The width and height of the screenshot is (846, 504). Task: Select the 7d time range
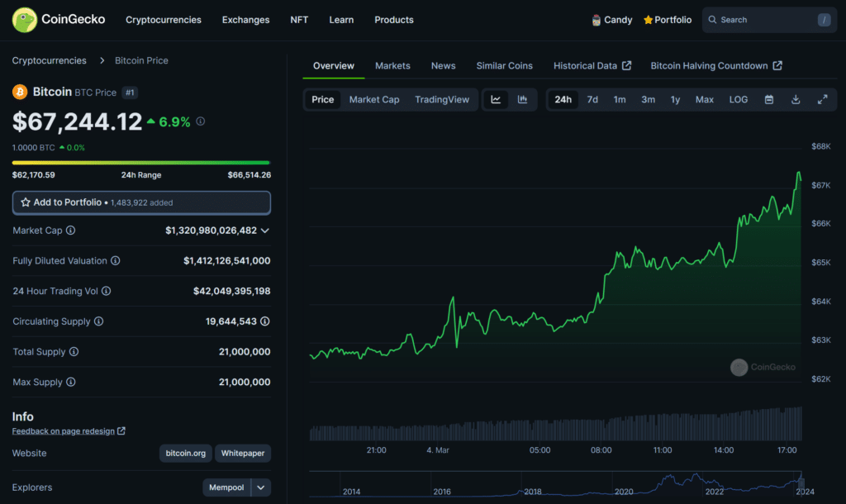(592, 99)
